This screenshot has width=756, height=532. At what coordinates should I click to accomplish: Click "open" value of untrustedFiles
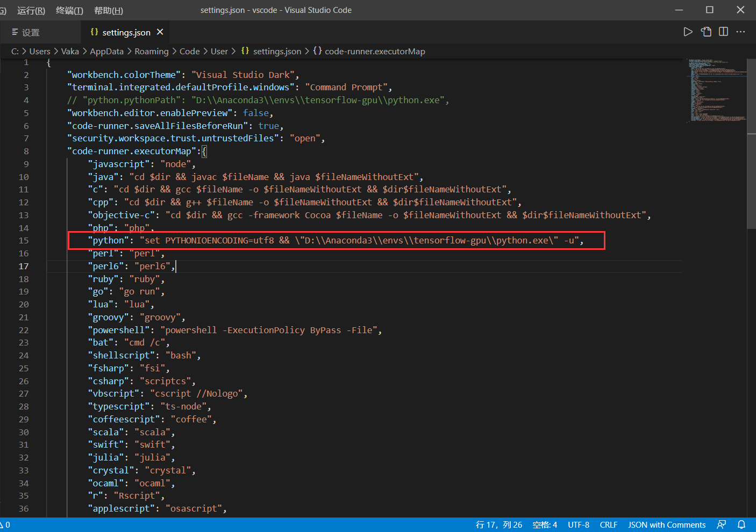pyautogui.click(x=305, y=139)
